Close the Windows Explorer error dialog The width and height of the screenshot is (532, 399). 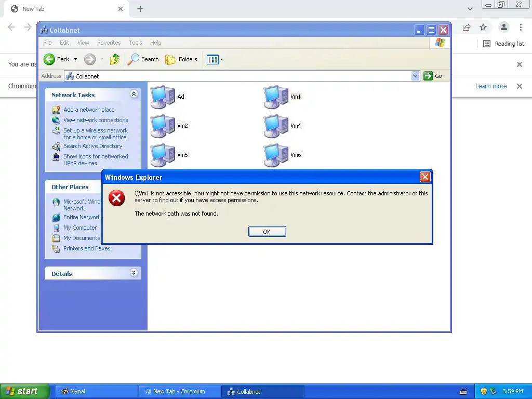pos(425,177)
